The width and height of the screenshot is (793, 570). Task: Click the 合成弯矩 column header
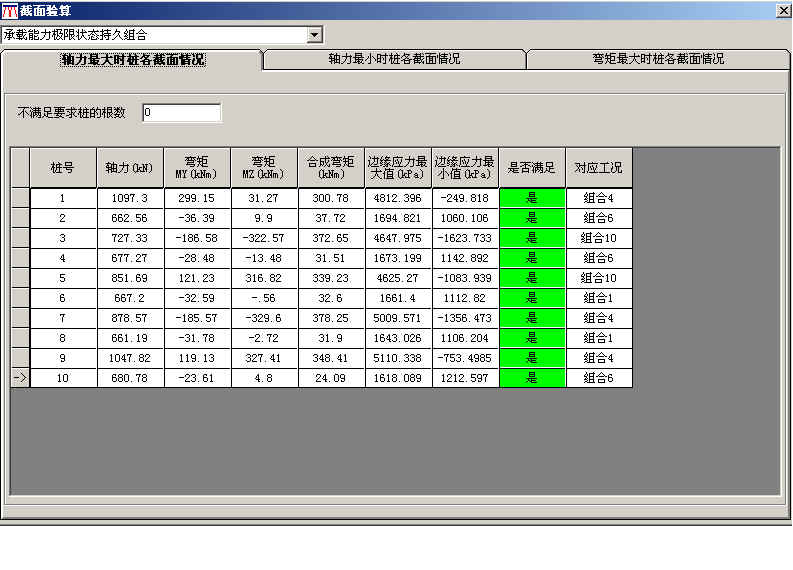[x=331, y=168]
